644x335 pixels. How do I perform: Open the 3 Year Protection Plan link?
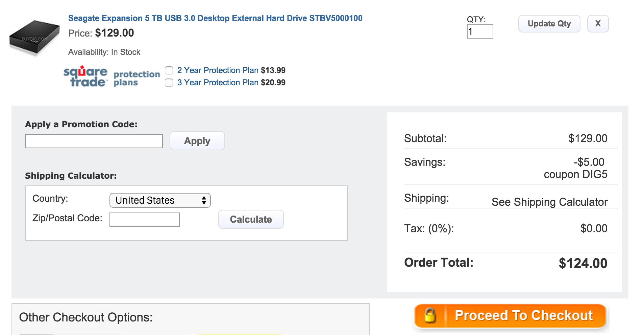[218, 83]
